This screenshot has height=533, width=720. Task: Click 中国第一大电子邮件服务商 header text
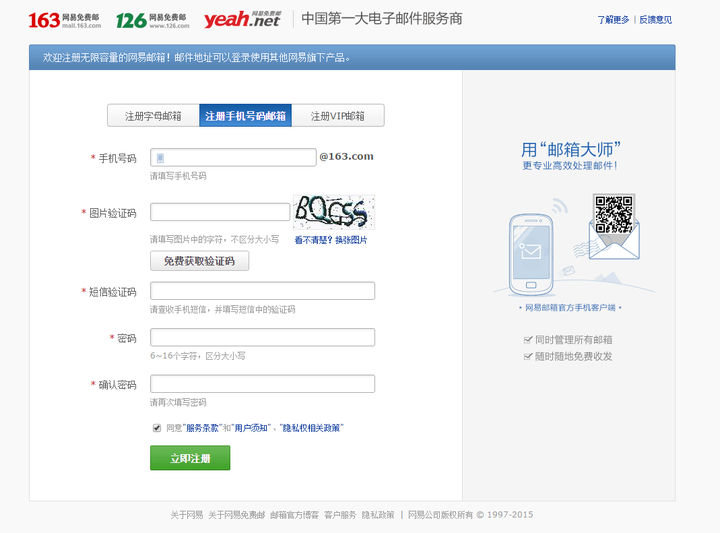382,19
